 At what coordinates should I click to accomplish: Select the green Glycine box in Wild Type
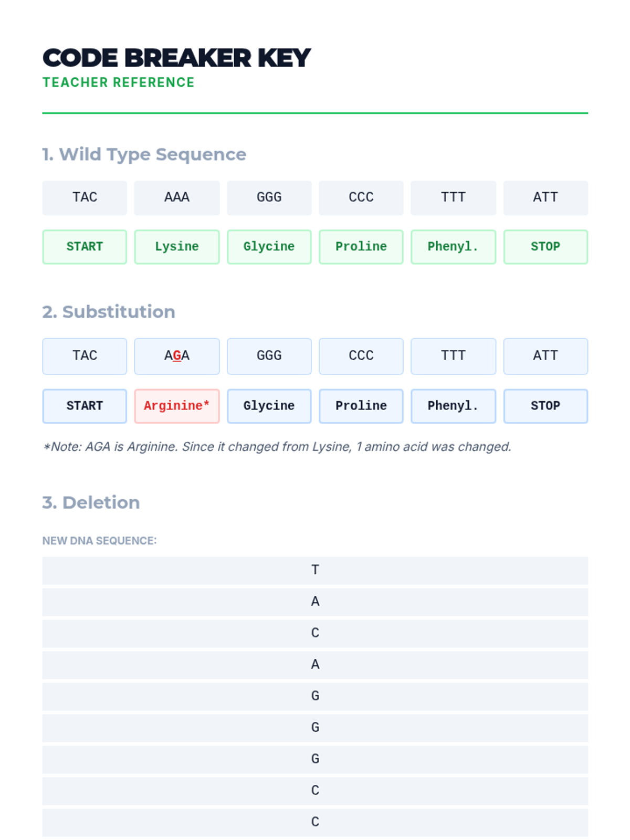point(269,247)
